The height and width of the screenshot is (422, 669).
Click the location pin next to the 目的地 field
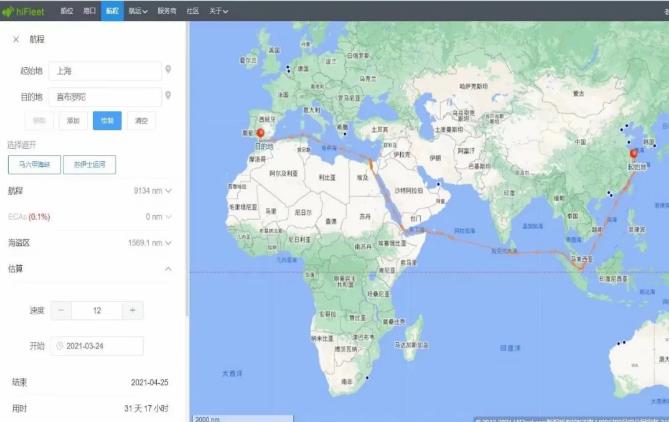coord(168,95)
